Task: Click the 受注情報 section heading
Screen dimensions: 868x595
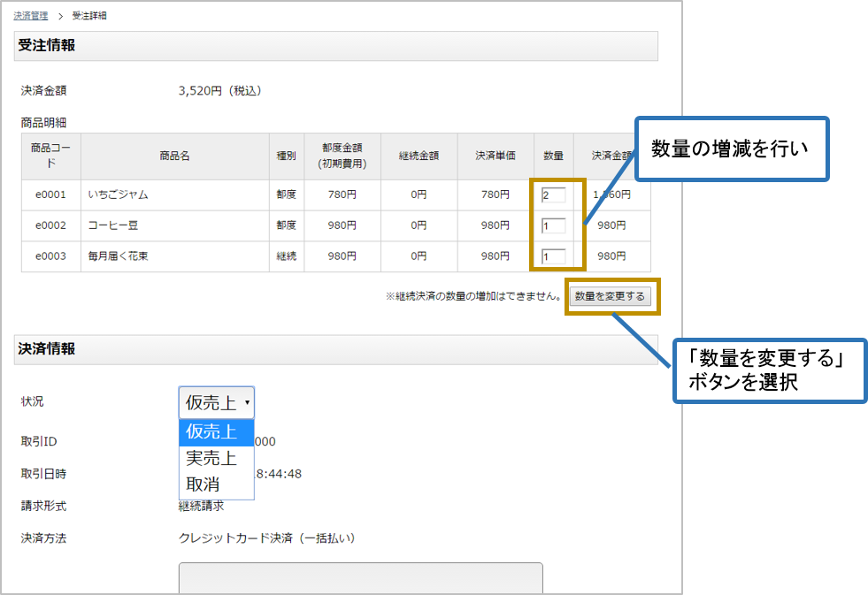Action: tap(47, 45)
